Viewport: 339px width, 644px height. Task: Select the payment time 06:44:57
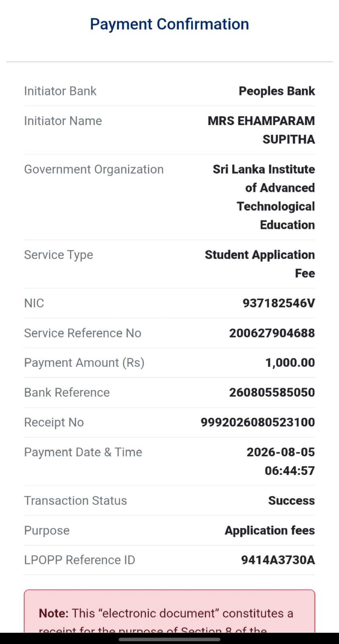290,471
